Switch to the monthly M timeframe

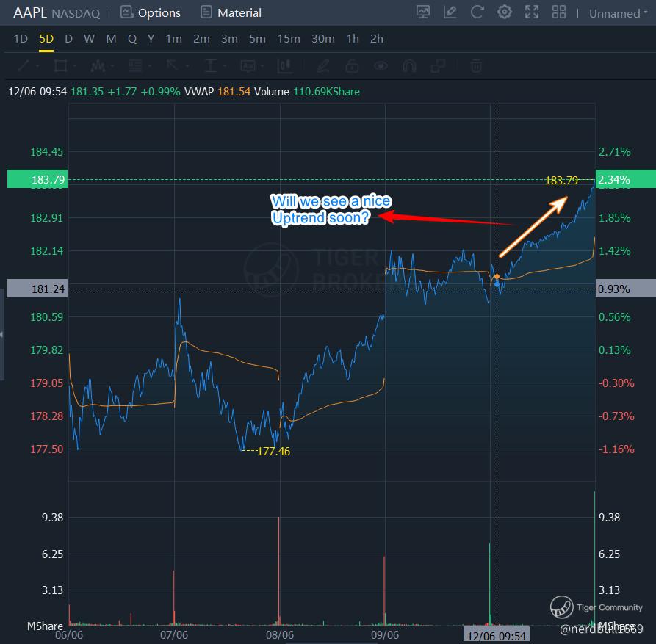[111, 39]
